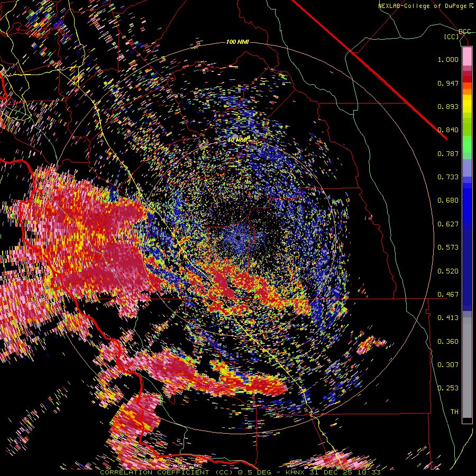Click the 100 NMI range ring label
Screen dimensions: 476x476
(x=237, y=42)
